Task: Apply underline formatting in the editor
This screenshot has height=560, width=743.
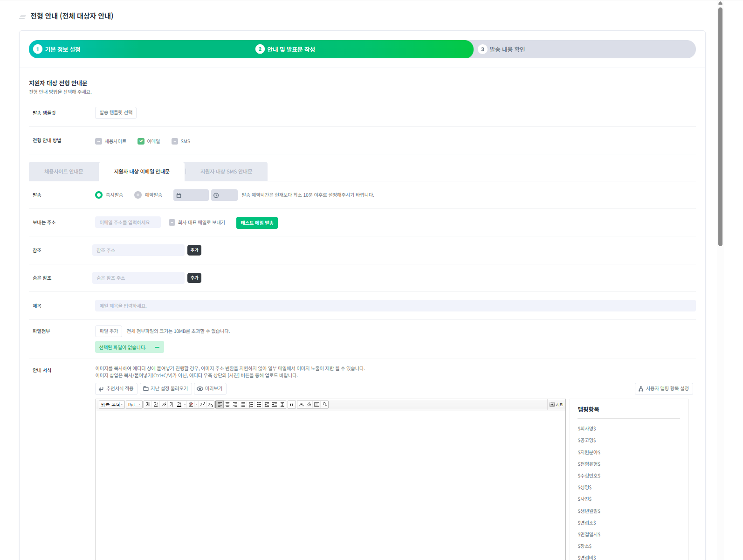Action: pyautogui.click(x=156, y=405)
